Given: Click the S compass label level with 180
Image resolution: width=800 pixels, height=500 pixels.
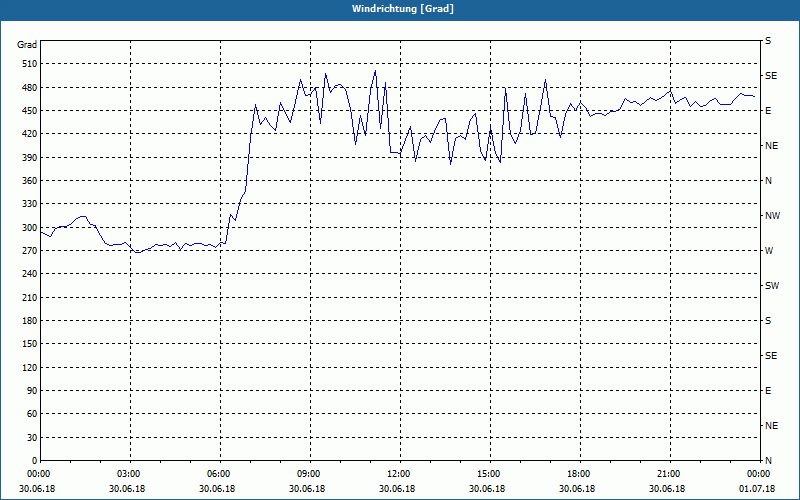Looking at the screenshot, I should click(x=768, y=321).
